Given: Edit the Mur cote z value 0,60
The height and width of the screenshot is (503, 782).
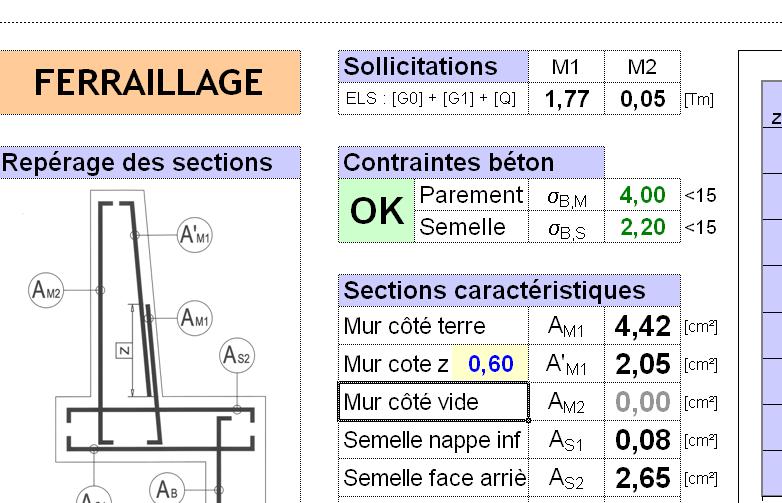Looking at the screenshot, I should tap(490, 364).
